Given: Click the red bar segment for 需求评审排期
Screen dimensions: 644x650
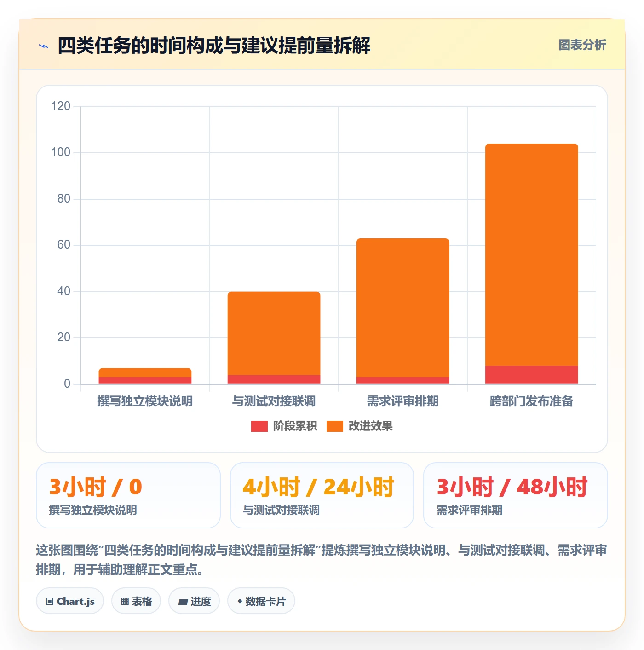Looking at the screenshot, I should pyautogui.click(x=403, y=381).
